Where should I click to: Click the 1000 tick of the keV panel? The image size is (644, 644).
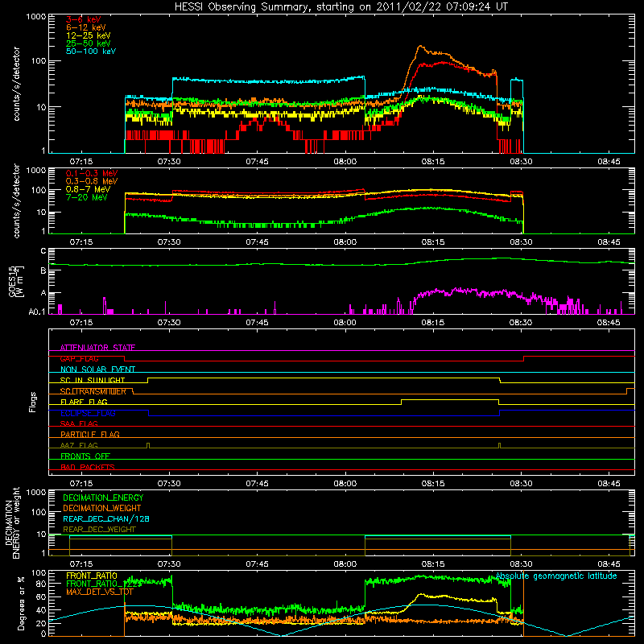pos(36,17)
